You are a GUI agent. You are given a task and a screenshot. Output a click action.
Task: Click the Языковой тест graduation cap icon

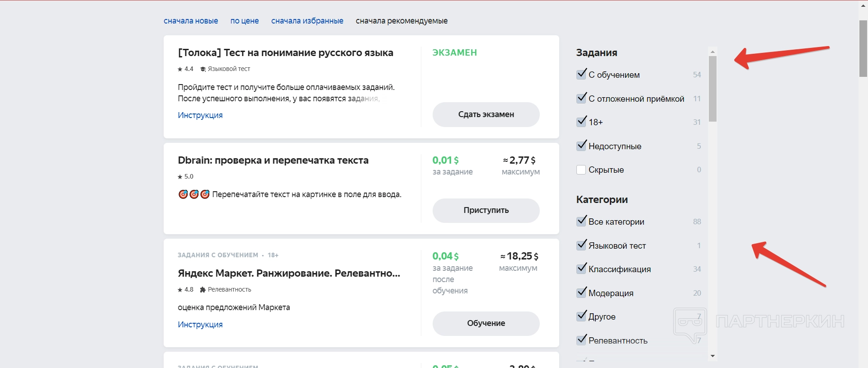(203, 69)
